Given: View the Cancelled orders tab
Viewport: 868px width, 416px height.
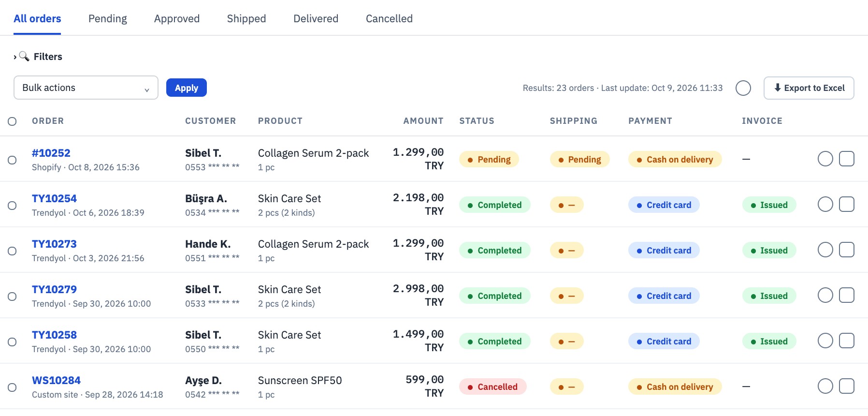Looking at the screenshot, I should coord(389,19).
